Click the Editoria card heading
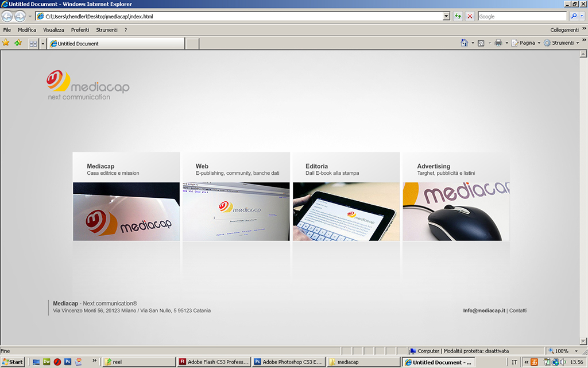The width and height of the screenshot is (588, 368). click(316, 166)
